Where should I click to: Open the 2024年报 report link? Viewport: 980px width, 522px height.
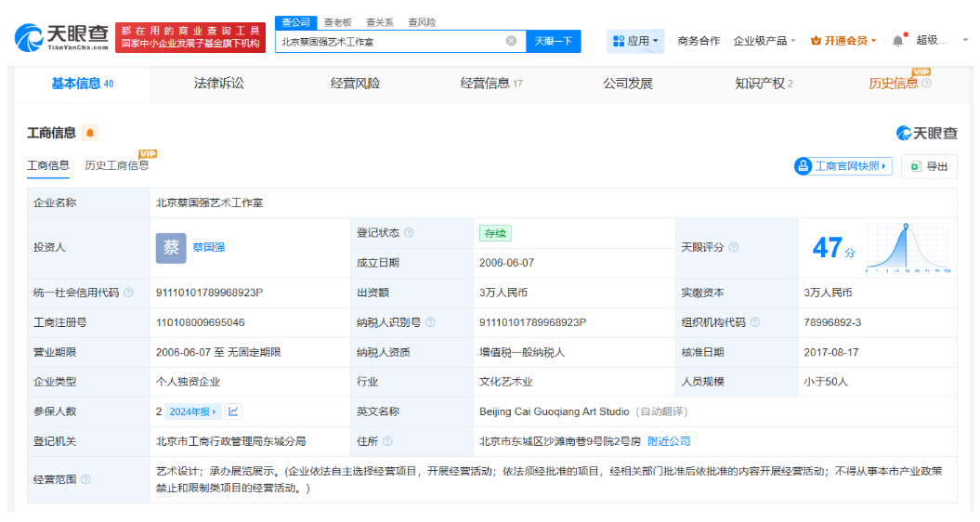[192, 411]
